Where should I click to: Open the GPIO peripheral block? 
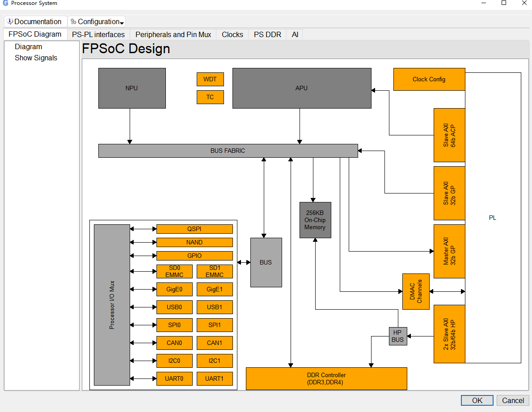(195, 256)
